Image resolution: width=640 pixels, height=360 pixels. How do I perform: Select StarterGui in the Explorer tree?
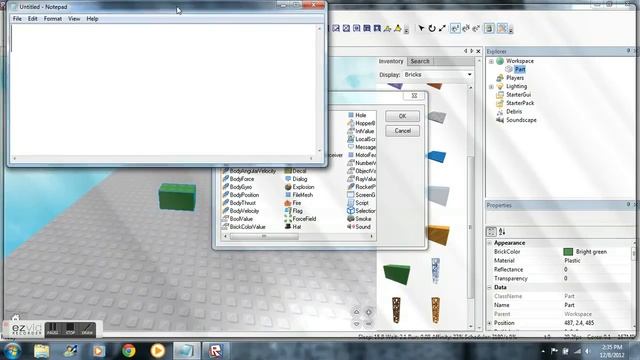coord(518,95)
